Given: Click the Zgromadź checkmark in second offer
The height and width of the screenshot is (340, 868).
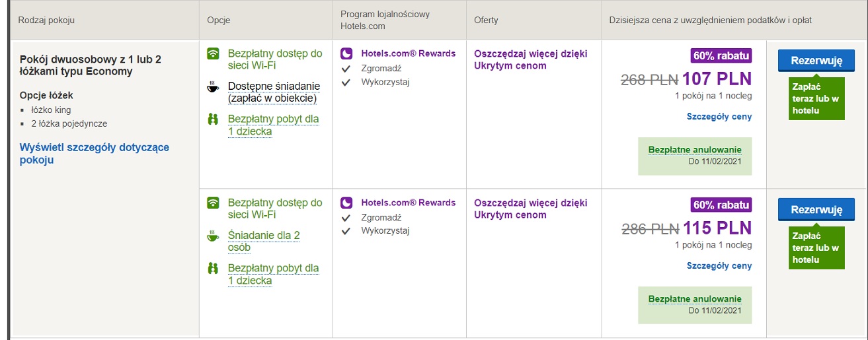Looking at the screenshot, I should [x=345, y=218].
